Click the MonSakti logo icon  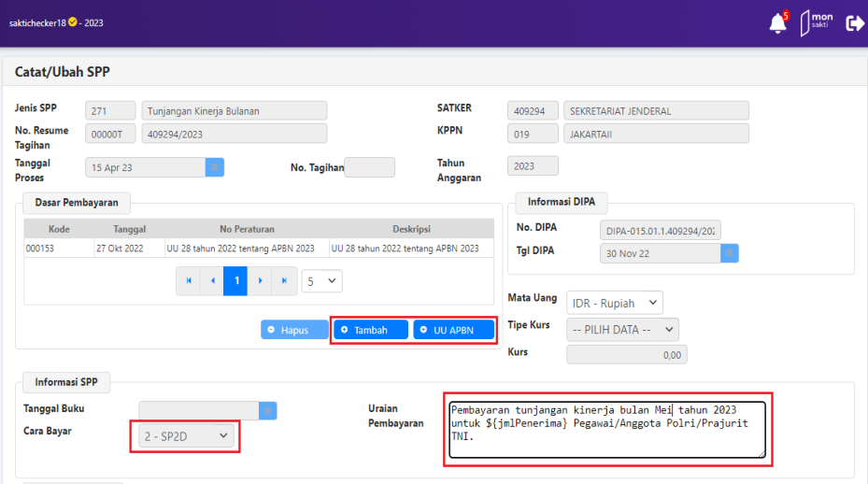[x=816, y=23]
